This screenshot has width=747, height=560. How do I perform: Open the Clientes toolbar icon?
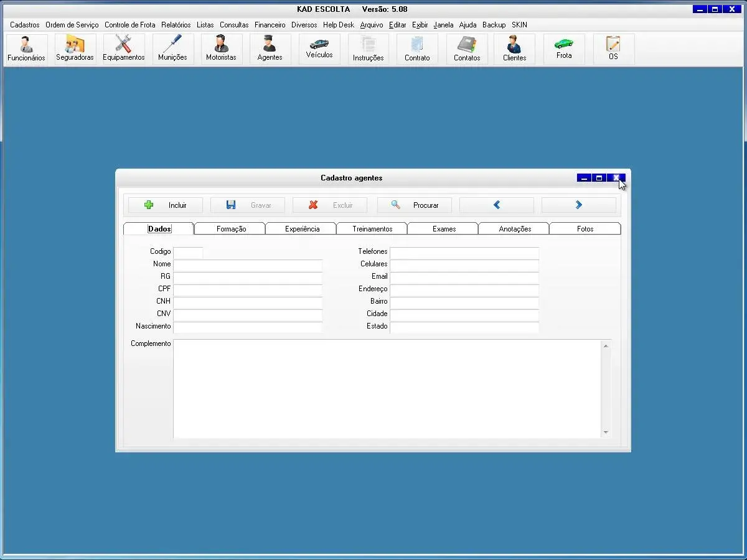[x=514, y=49]
